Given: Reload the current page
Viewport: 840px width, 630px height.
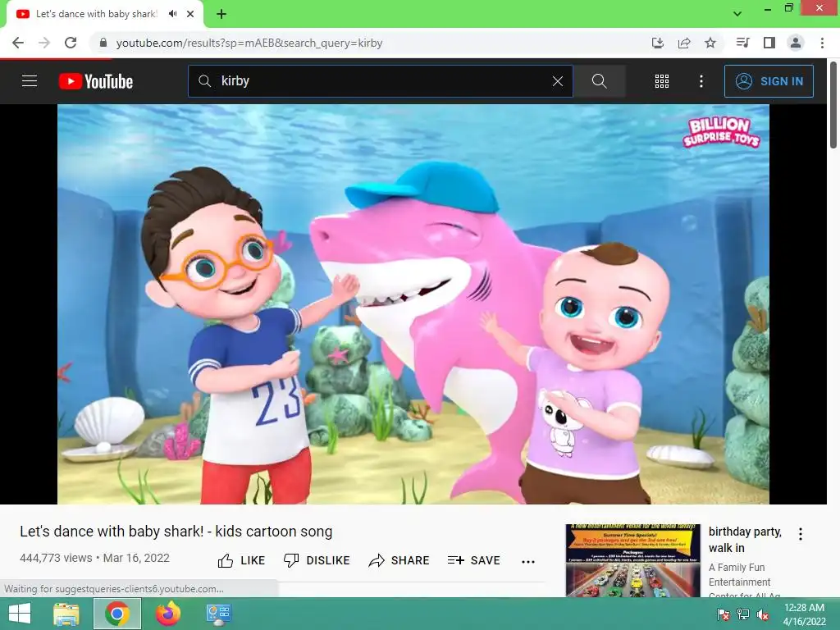Looking at the screenshot, I should tap(71, 43).
